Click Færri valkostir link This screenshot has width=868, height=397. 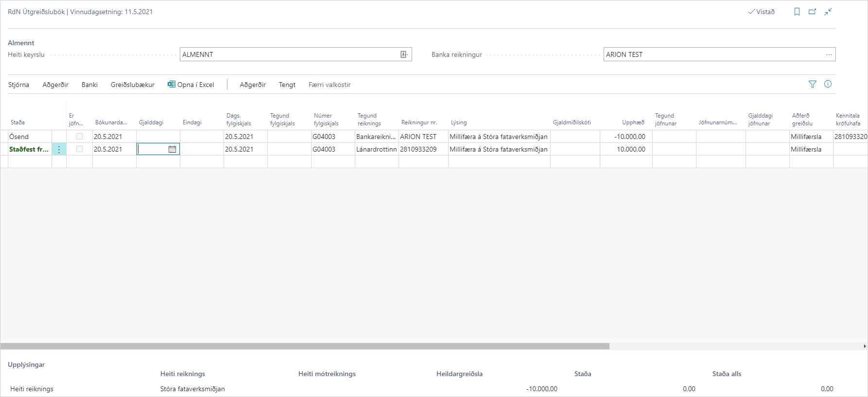point(330,85)
